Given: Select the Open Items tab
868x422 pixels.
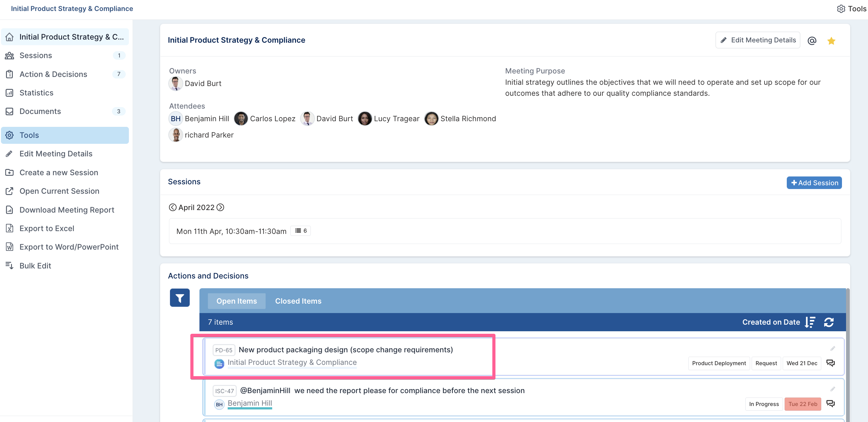Looking at the screenshot, I should (x=236, y=300).
